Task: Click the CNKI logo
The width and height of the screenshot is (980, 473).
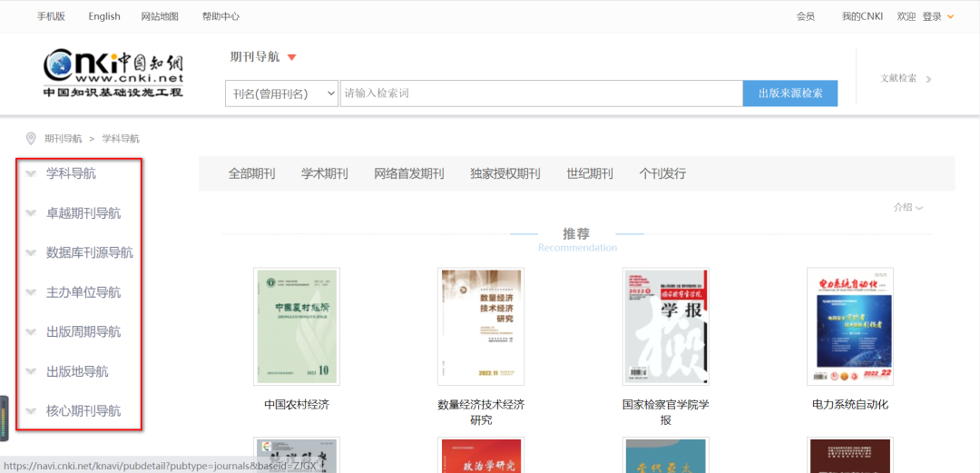Action: (x=113, y=73)
